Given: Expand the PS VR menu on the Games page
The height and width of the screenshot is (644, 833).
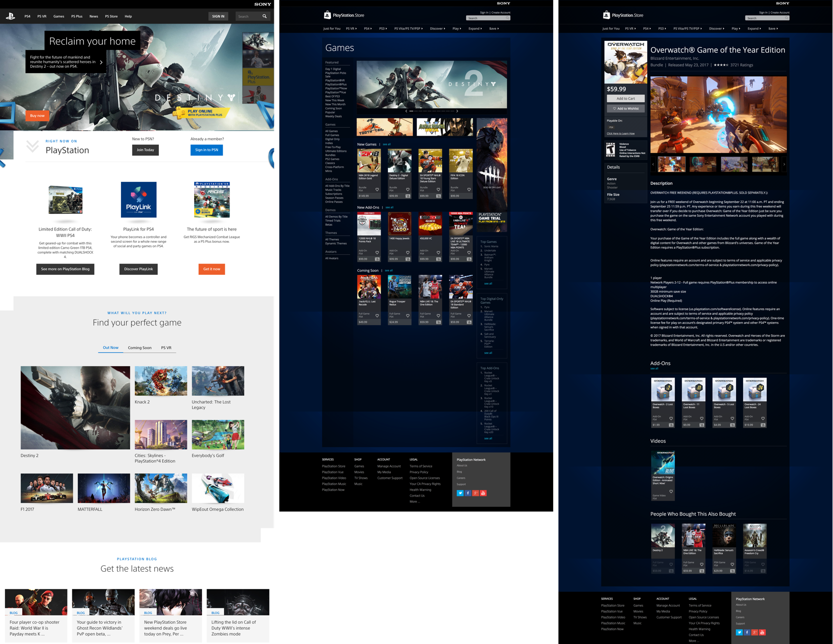Looking at the screenshot, I should click(x=351, y=29).
